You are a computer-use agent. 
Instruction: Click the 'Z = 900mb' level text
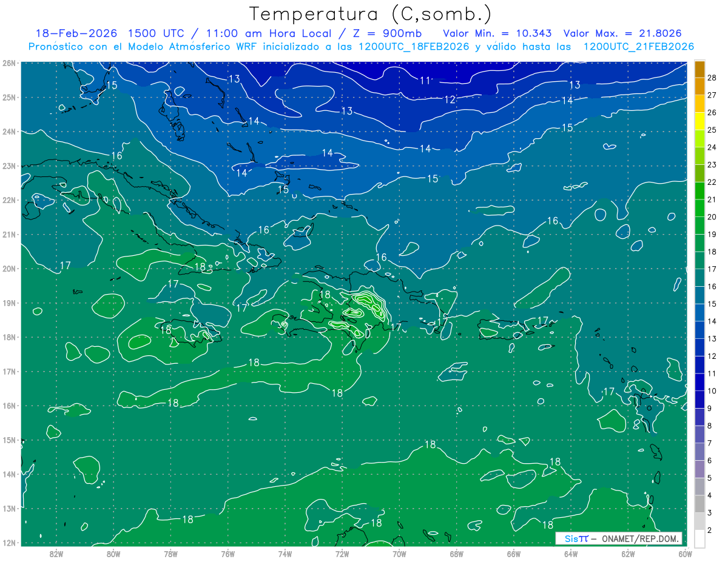coord(388,33)
